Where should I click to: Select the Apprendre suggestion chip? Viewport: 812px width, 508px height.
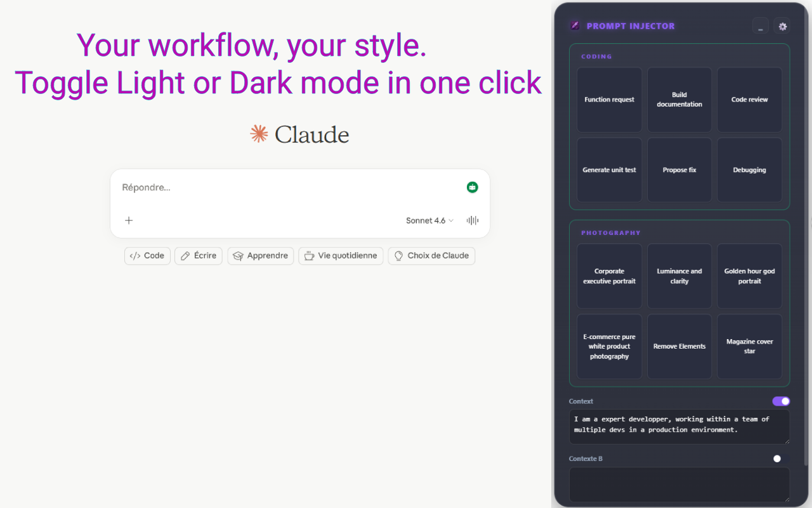(x=261, y=256)
